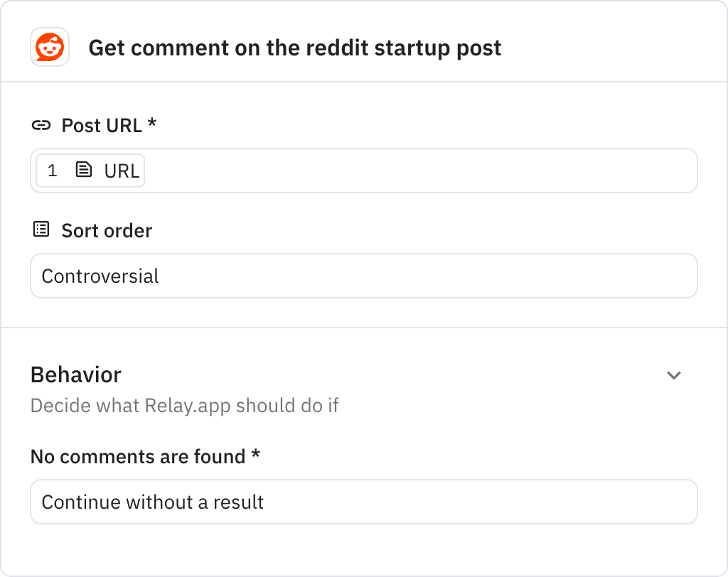This screenshot has height=577, width=728.
Task: Open the No comments are found dropdown
Action: coord(363,502)
